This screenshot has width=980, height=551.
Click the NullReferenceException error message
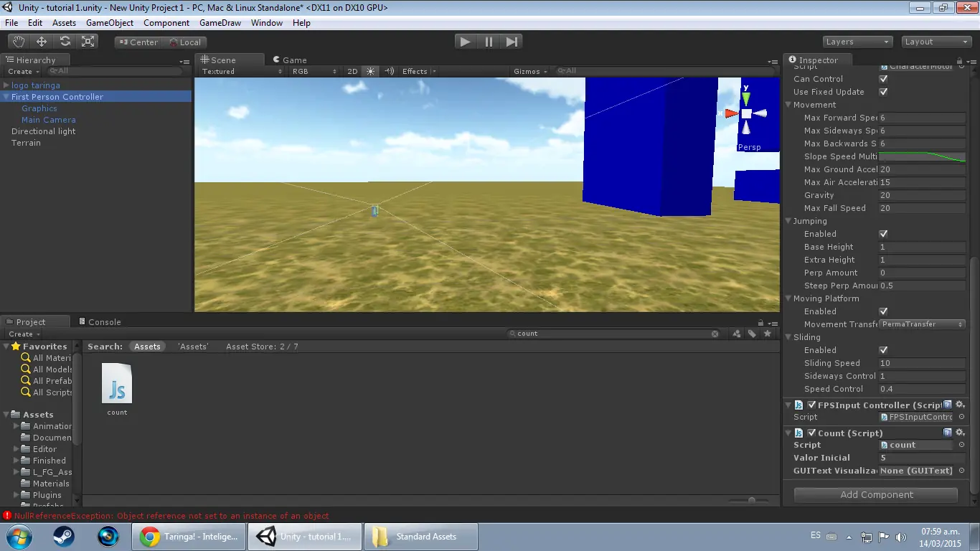(x=171, y=515)
